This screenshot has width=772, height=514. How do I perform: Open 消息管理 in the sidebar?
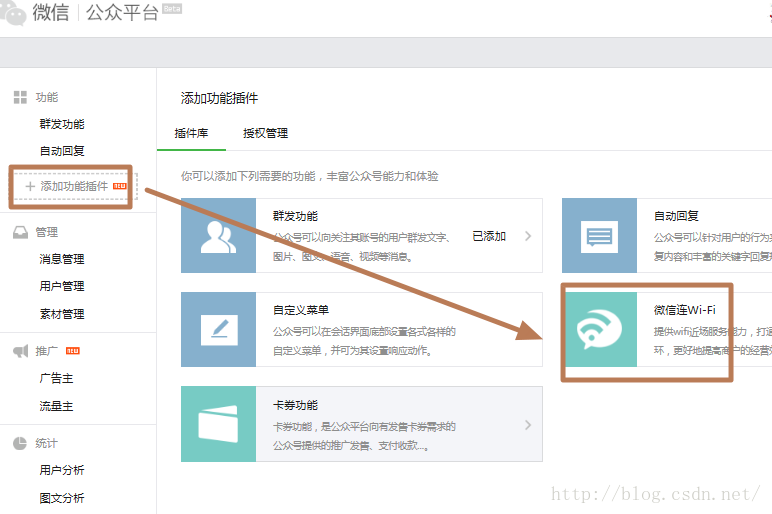(62, 259)
